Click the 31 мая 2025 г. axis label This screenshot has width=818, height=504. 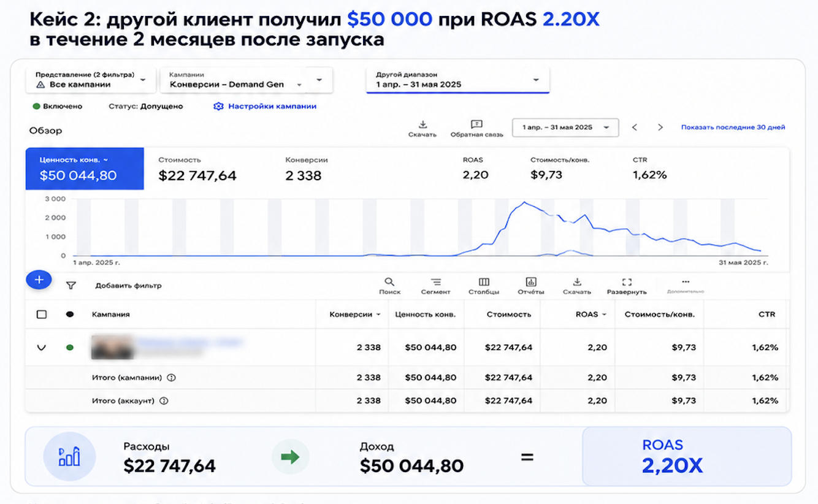coord(744,262)
